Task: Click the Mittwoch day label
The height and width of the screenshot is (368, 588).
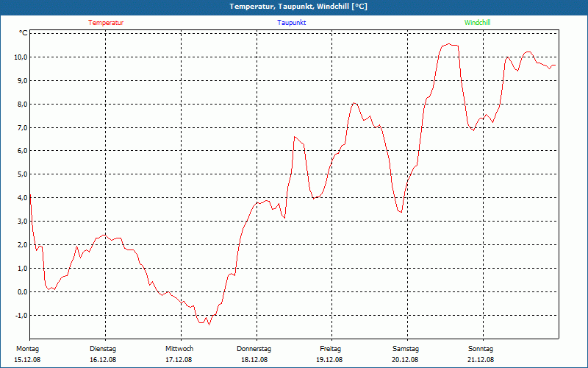Action: pos(179,349)
